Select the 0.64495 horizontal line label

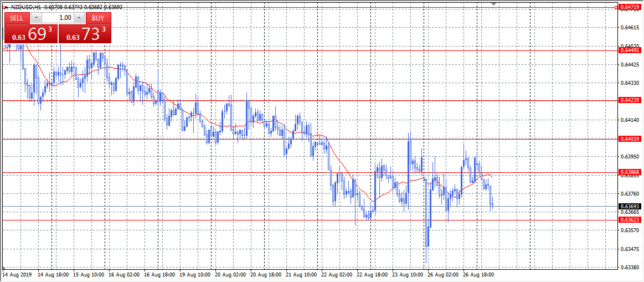(x=629, y=50)
